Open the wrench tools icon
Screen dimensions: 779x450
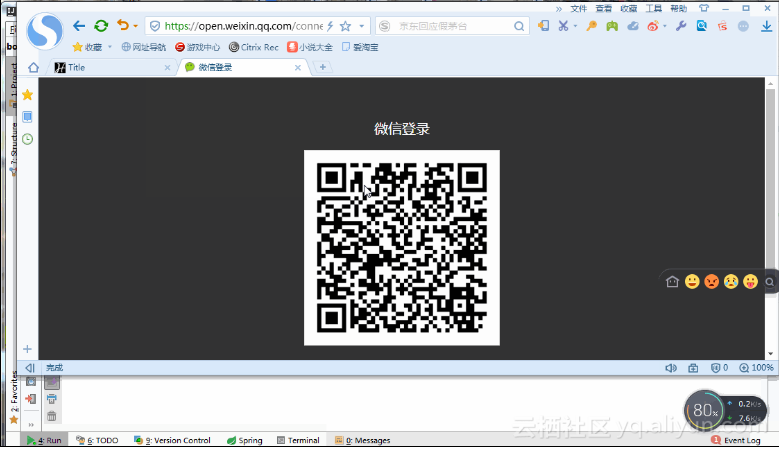(x=681, y=26)
